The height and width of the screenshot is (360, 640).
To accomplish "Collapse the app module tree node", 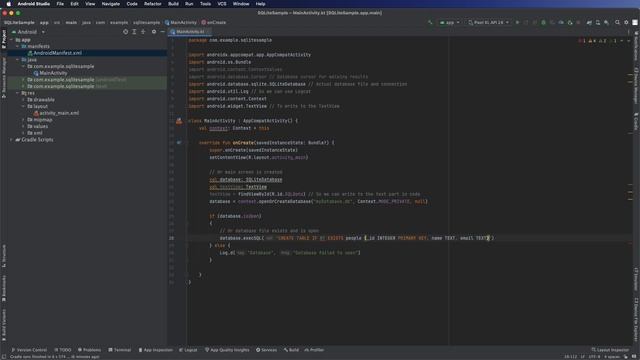I will 11,40.
